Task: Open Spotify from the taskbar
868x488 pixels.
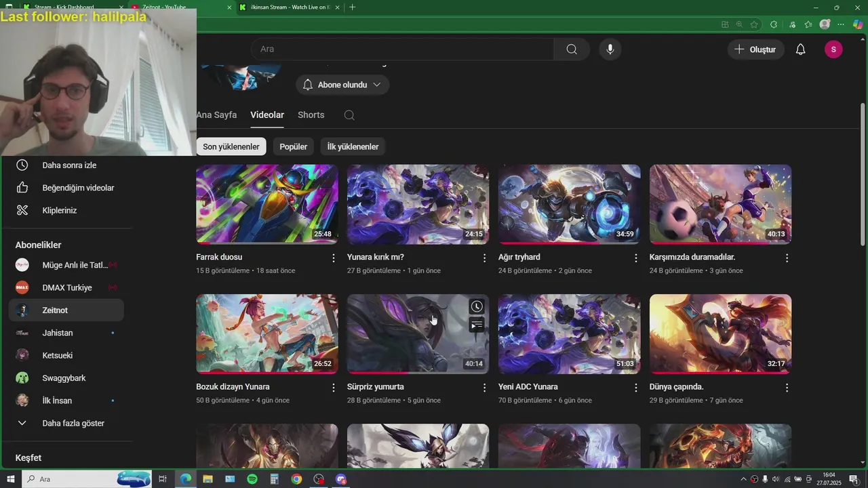Action: pyautogui.click(x=252, y=479)
